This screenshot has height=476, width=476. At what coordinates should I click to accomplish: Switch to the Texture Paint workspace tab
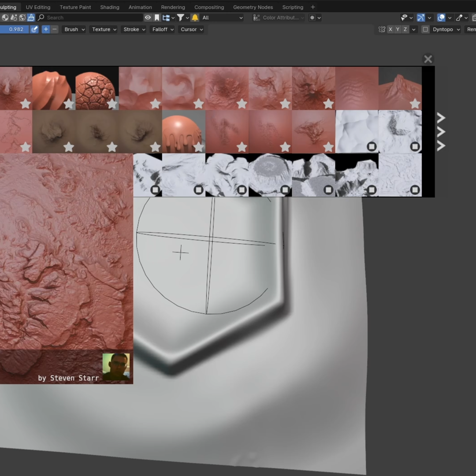click(75, 7)
